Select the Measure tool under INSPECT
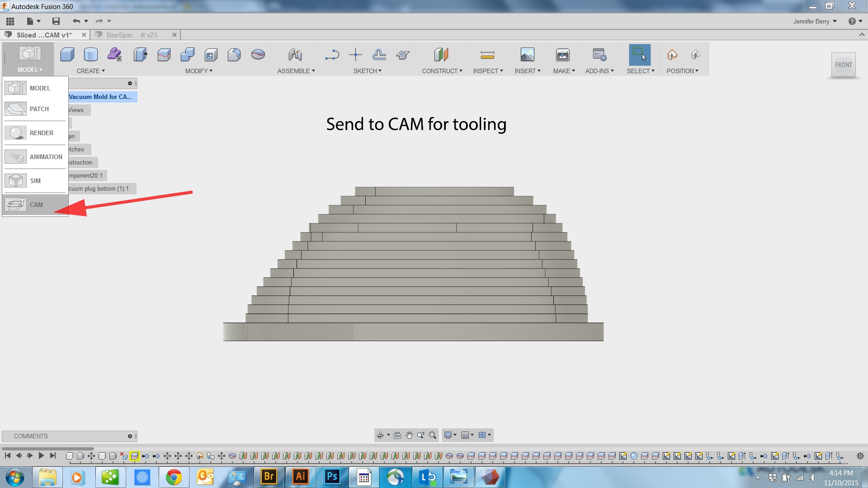The image size is (868, 488). [x=487, y=55]
